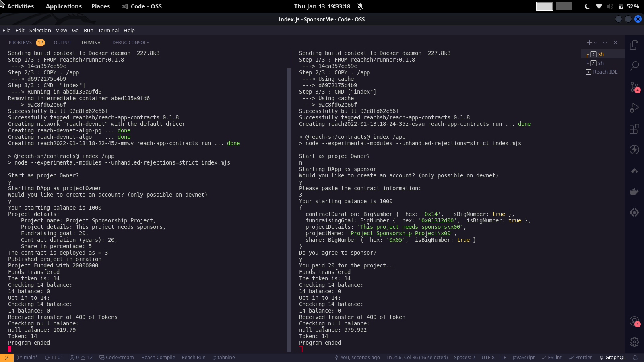
Task: Click CodeStream in the status bar
Action: point(117,358)
